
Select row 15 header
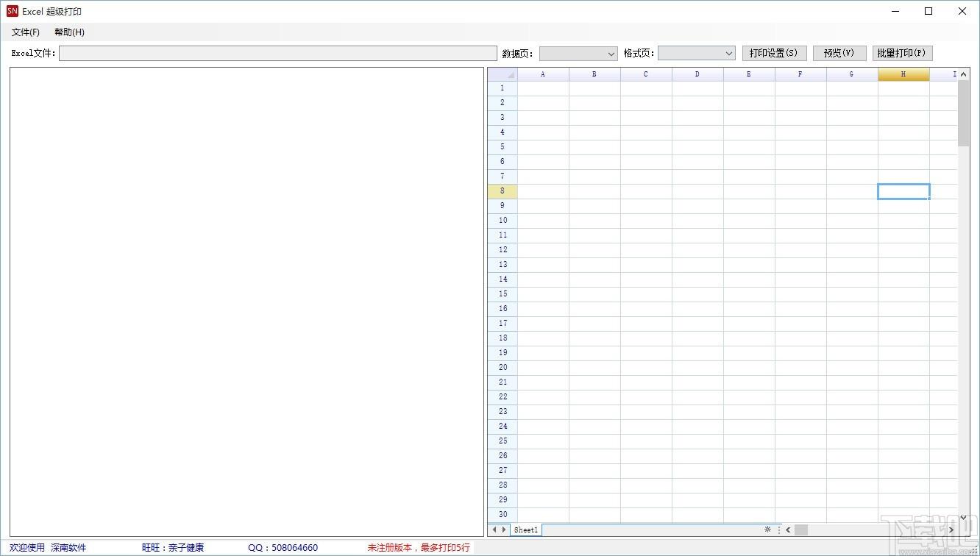pos(503,294)
